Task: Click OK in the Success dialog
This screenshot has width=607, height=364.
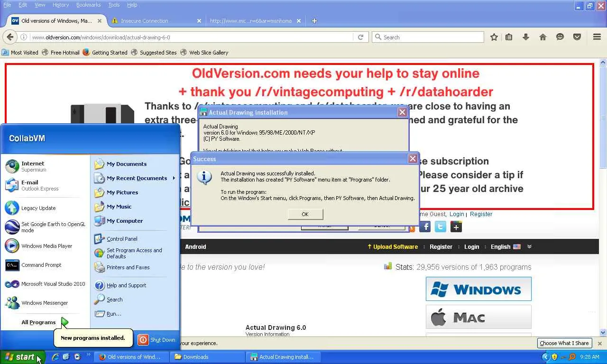Action: (305, 214)
